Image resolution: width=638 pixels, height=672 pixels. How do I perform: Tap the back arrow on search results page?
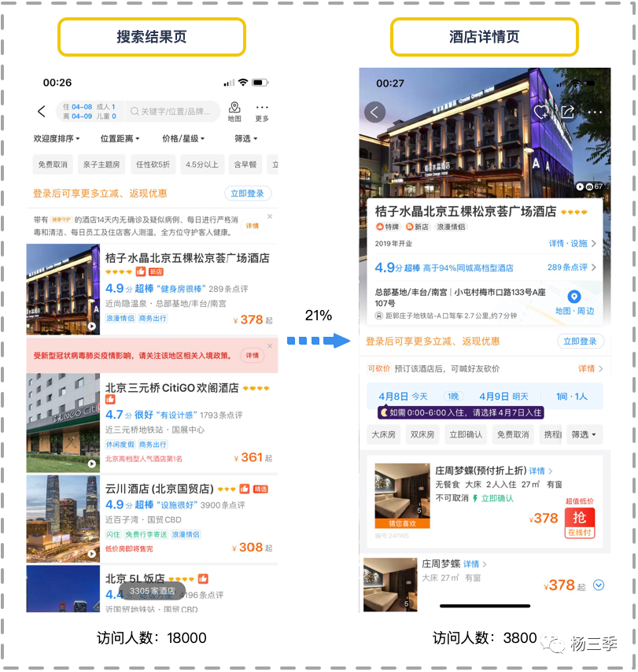[x=42, y=112]
